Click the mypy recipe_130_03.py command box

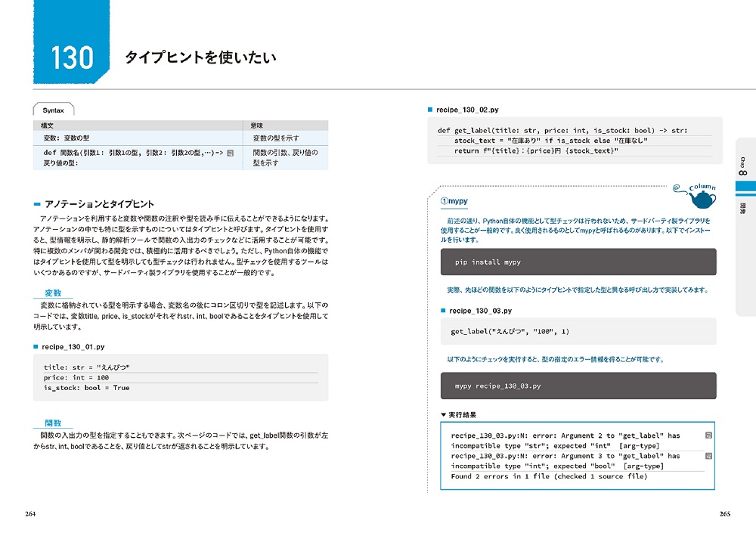click(x=578, y=386)
